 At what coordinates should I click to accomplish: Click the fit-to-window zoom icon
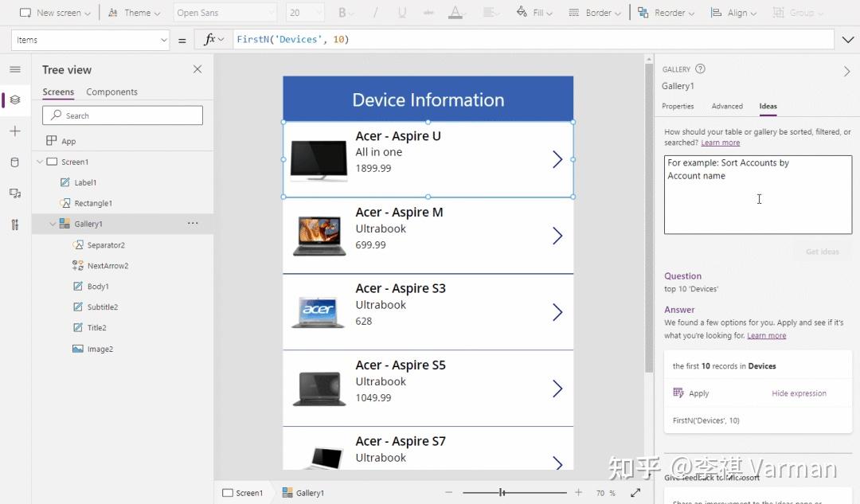[635, 492]
